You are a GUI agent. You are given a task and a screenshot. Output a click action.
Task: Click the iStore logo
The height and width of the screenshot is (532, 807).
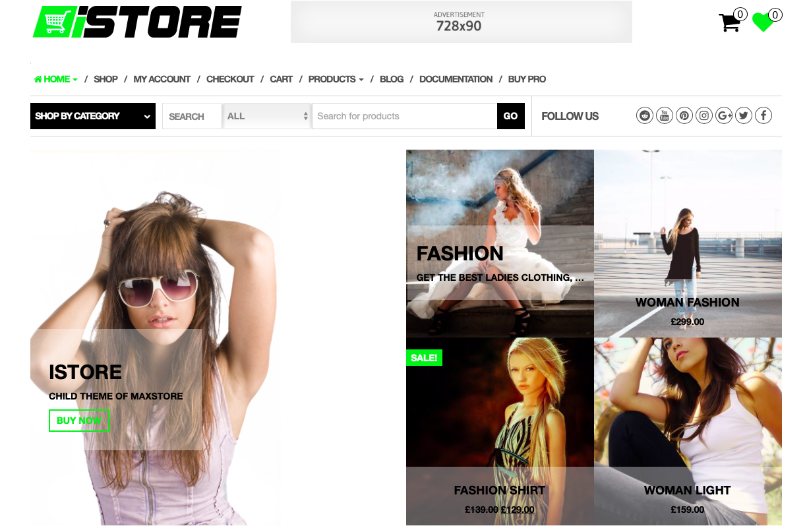coord(136,21)
